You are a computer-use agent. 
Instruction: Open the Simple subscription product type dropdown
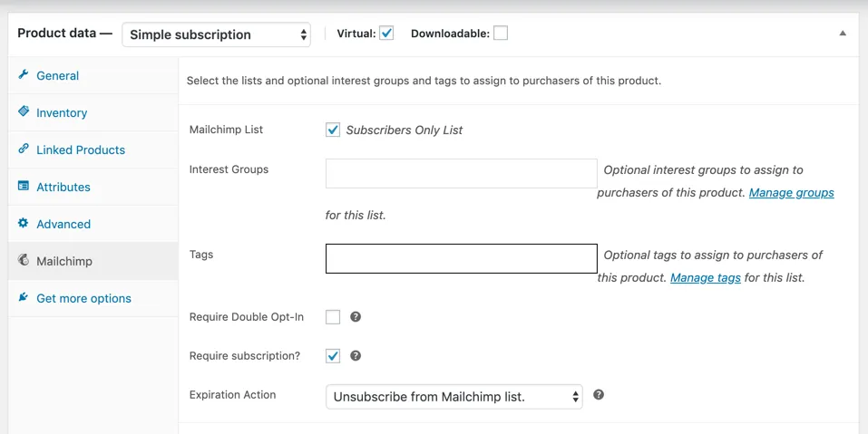[217, 34]
